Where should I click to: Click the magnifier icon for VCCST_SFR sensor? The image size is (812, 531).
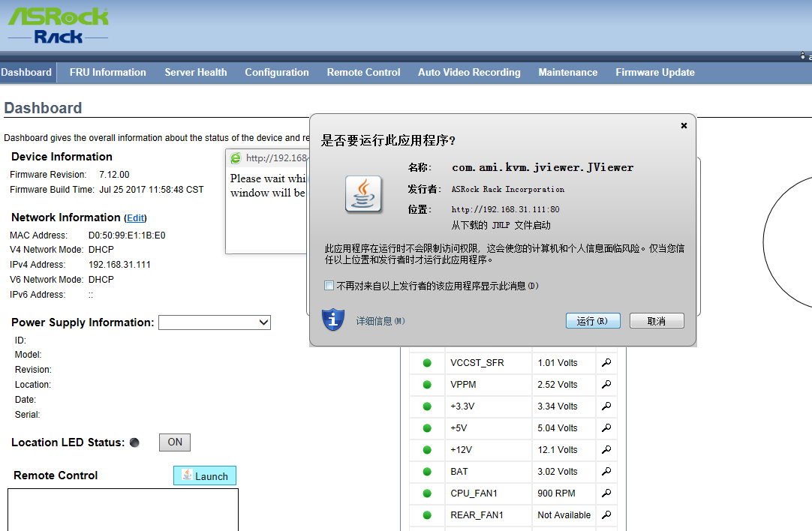(x=606, y=362)
